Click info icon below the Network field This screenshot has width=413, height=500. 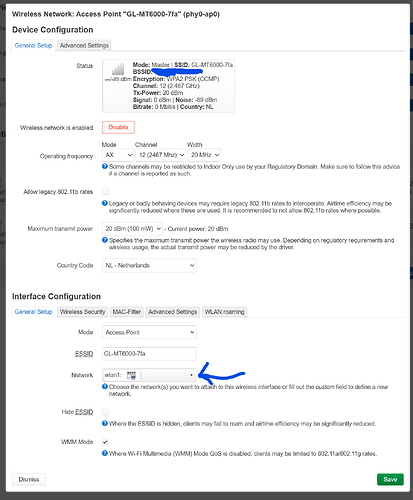[105, 387]
